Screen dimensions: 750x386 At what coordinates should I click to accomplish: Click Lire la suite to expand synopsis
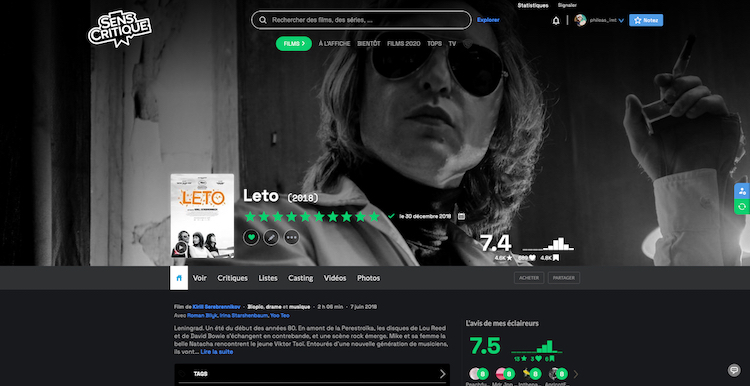pos(217,352)
